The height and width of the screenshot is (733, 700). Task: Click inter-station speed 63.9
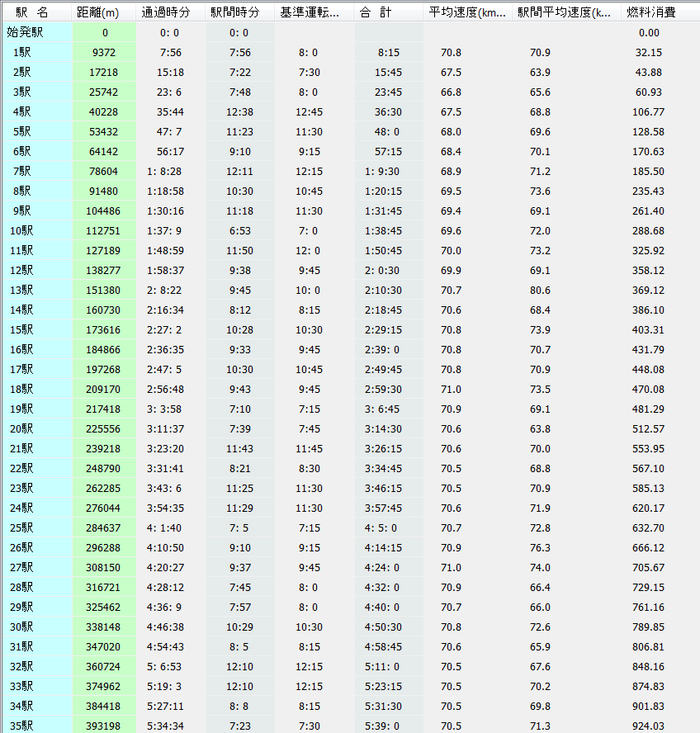(x=540, y=72)
